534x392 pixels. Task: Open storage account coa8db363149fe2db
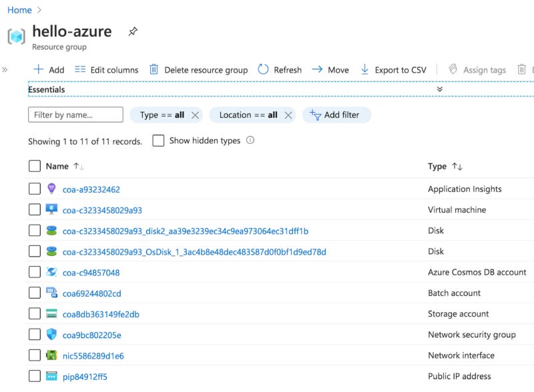[x=101, y=314]
